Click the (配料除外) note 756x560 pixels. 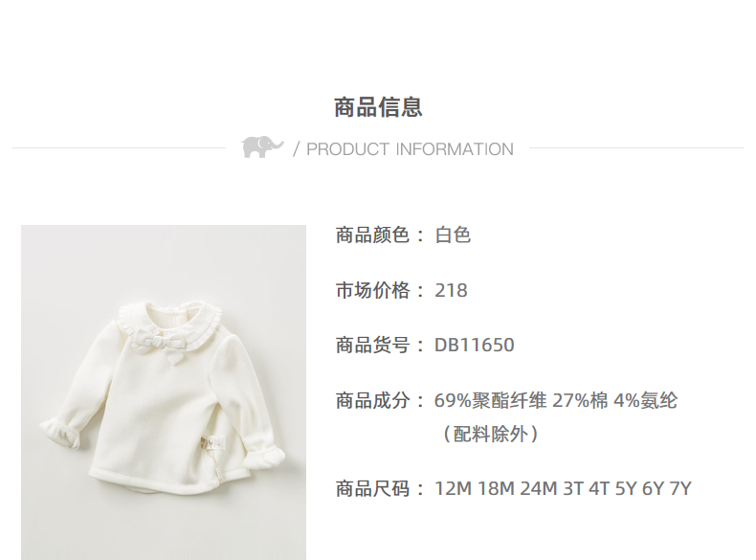click(489, 434)
